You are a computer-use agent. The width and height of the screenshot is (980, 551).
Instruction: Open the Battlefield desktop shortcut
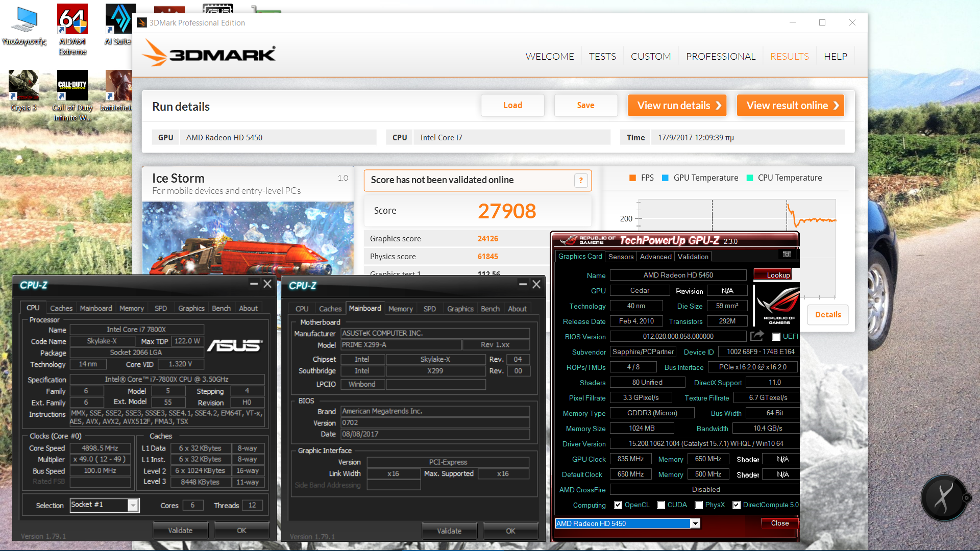[117, 91]
